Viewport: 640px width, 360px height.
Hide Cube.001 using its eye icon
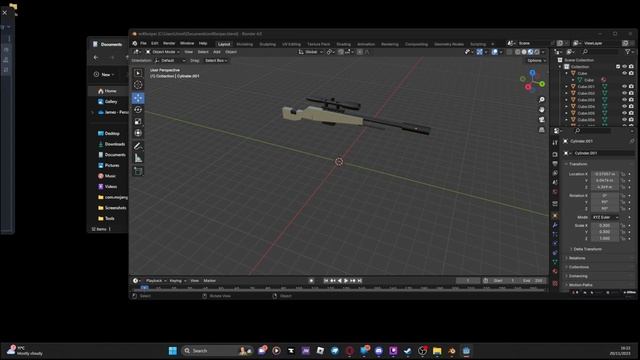(624, 87)
